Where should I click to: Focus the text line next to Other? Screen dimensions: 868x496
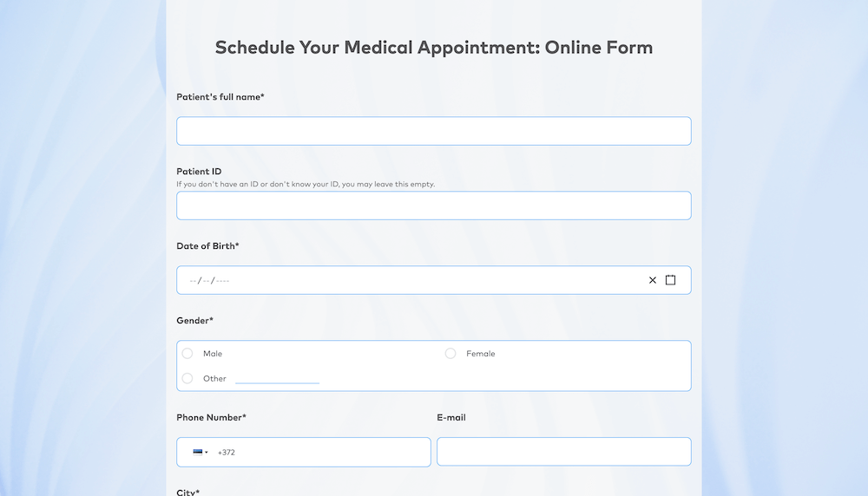click(x=277, y=378)
